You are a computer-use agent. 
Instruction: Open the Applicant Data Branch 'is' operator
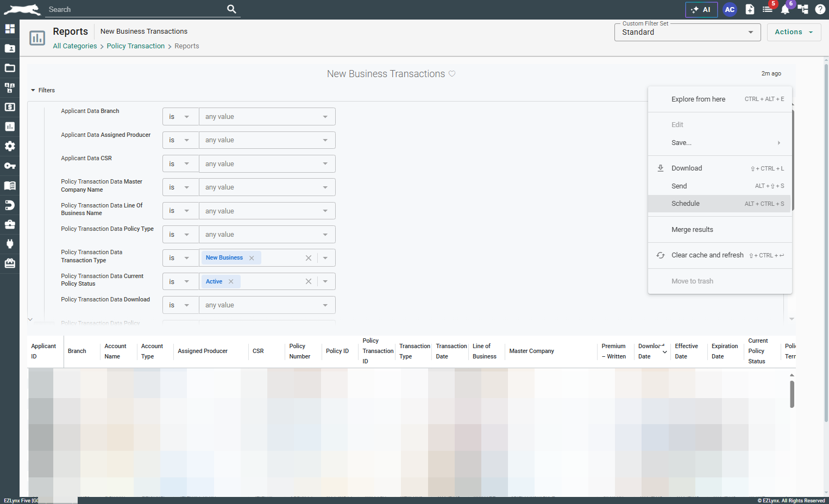point(180,117)
